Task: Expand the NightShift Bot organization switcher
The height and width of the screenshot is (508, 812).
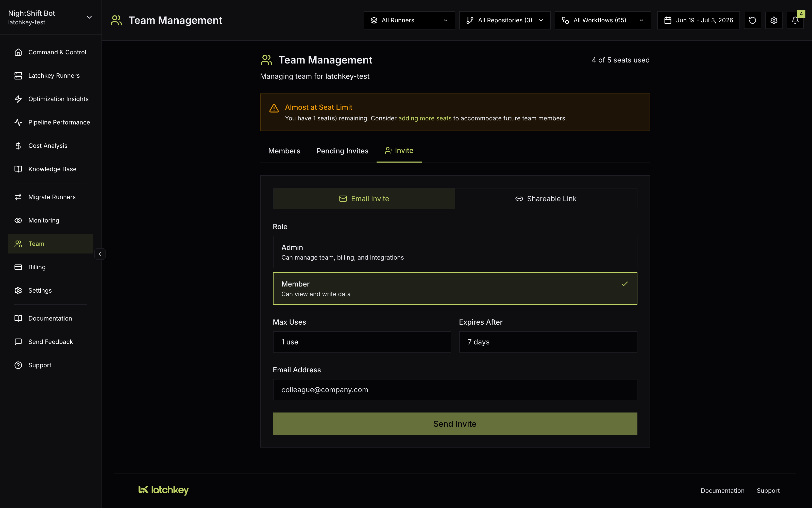Action: pyautogui.click(x=51, y=17)
